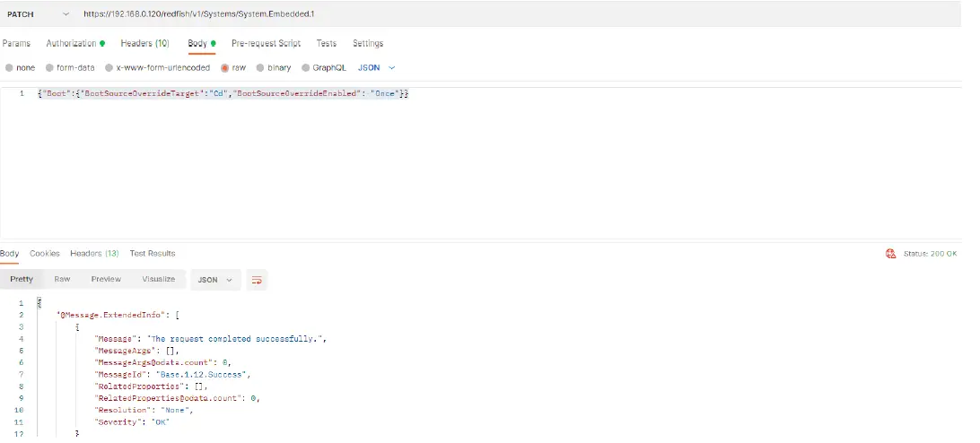Select the GraphQL body type
The width and height of the screenshot is (980, 443).
tap(306, 67)
